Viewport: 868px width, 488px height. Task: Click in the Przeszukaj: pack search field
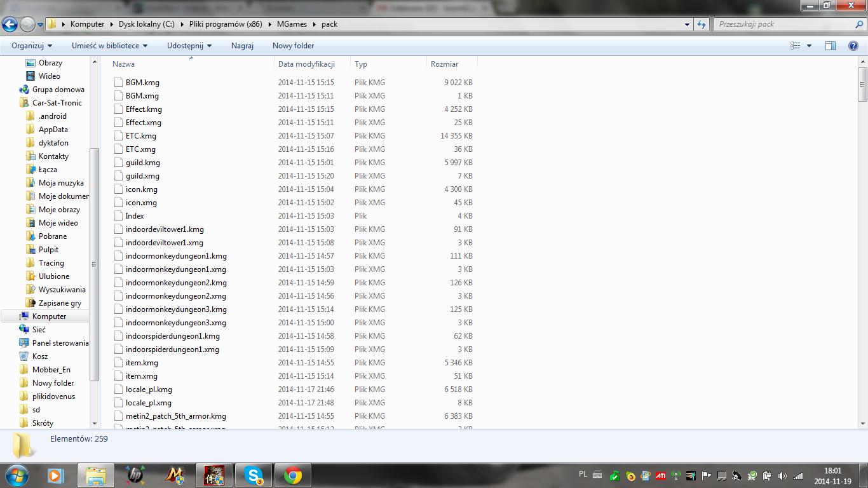[785, 24]
